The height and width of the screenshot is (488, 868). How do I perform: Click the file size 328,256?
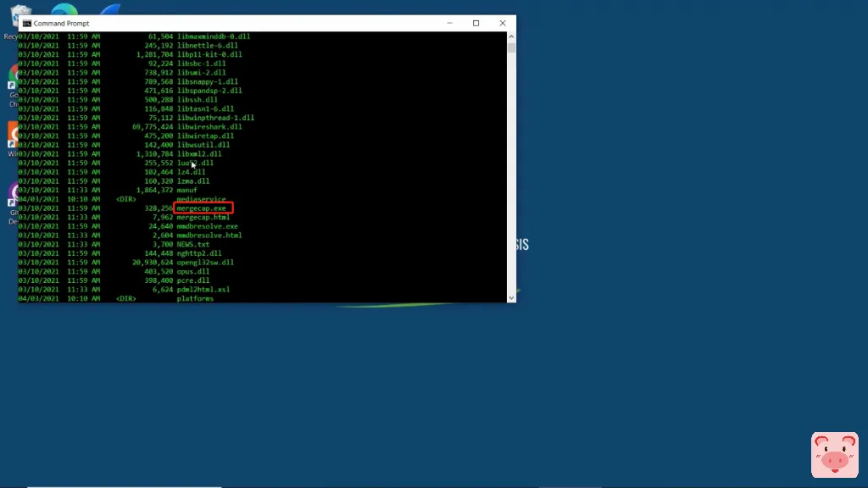pyautogui.click(x=159, y=208)
